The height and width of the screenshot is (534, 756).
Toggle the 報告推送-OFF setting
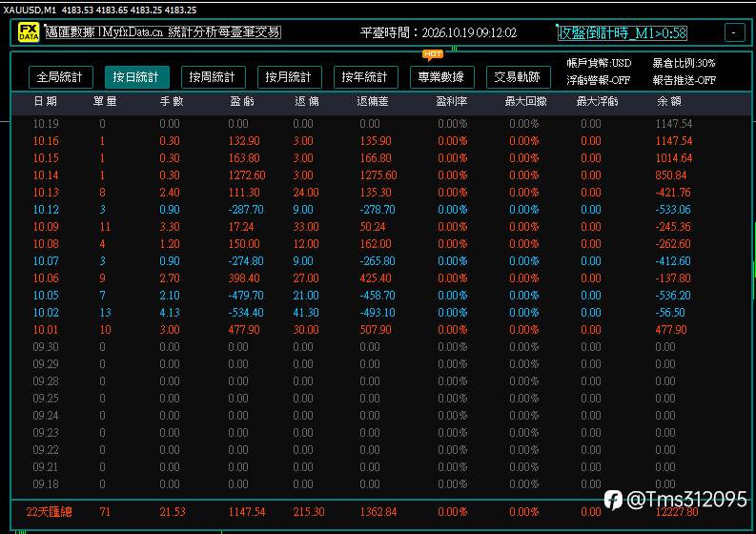point(684,80)
